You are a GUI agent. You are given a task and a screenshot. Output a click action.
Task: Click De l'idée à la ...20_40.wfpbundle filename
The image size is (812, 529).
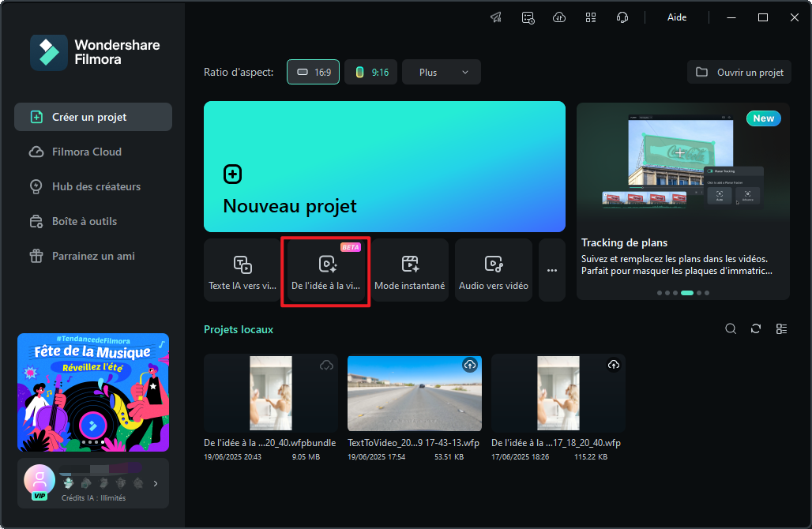[270, 443]
